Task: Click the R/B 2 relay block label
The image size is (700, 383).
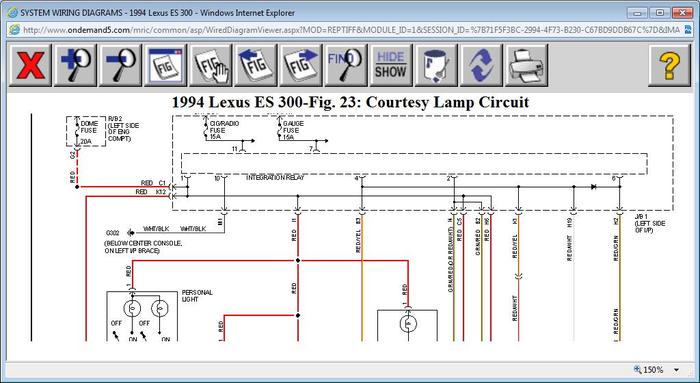Action: pyautogui.click(x=124, y=129)
